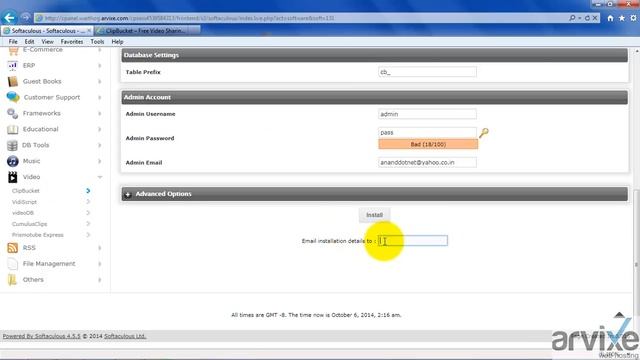Click the Others folder icon

13,280
